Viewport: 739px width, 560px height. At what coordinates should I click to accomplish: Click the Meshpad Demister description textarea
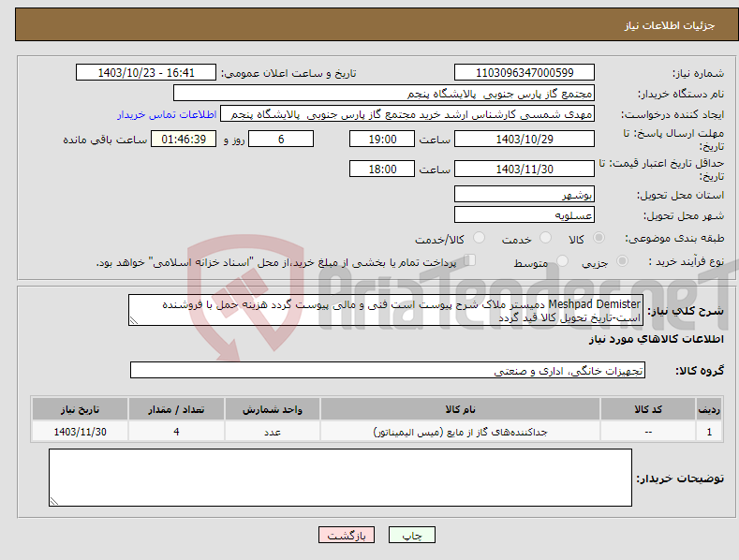(386, 310)
